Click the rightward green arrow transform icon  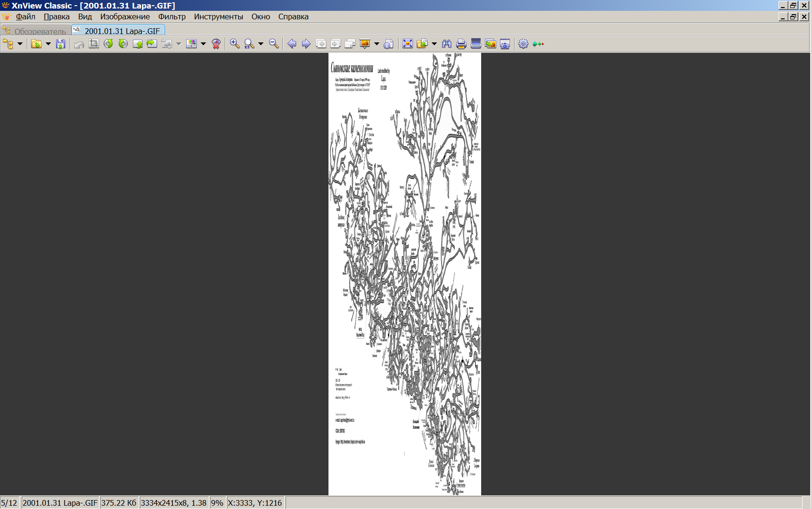point(152,44)
